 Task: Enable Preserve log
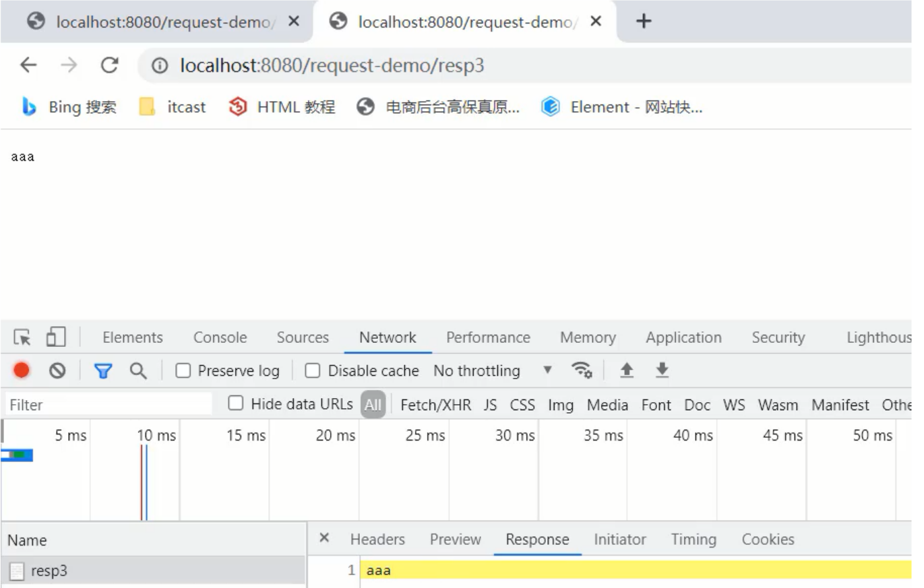[183, 370]
